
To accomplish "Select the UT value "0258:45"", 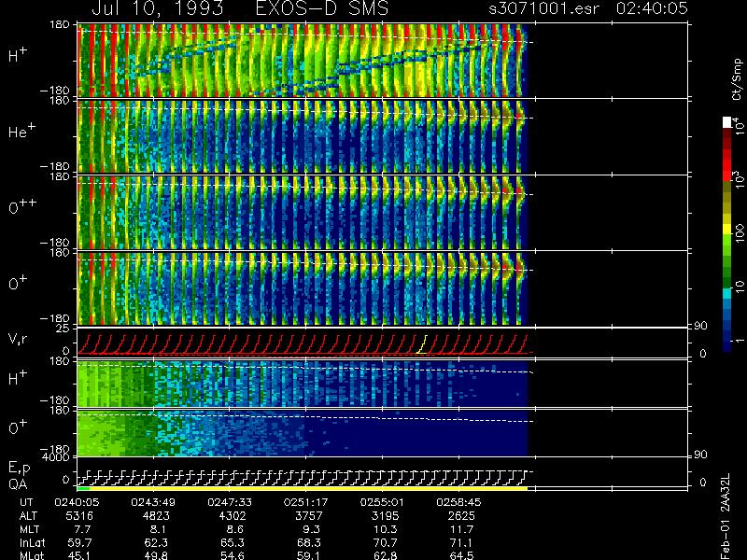I will (x=458, y=502).
